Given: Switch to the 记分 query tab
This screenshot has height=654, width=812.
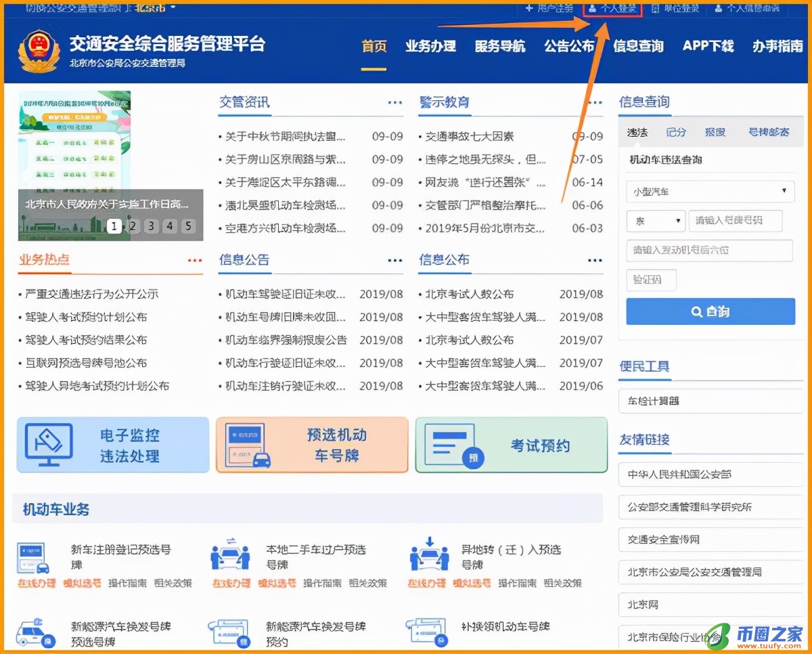Looking at the screenshot, I should [x=675, y=133].
